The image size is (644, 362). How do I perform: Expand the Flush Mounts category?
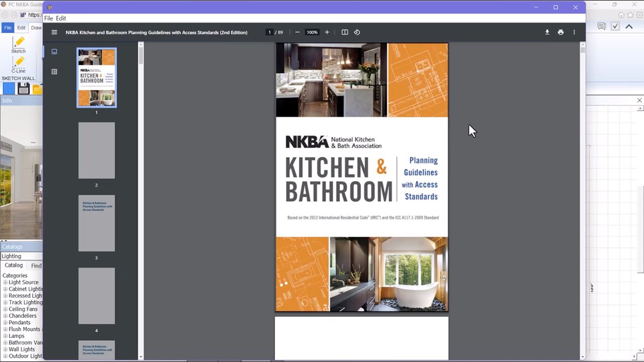pyautogui.click(x=6, y=329)
